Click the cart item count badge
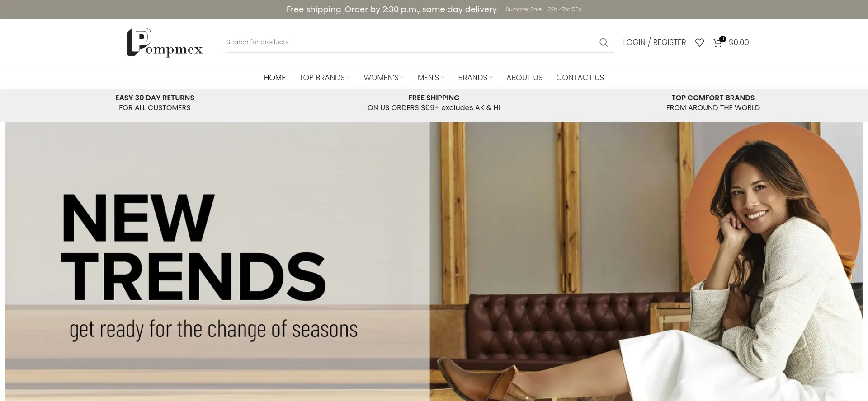 click(722, 39)
